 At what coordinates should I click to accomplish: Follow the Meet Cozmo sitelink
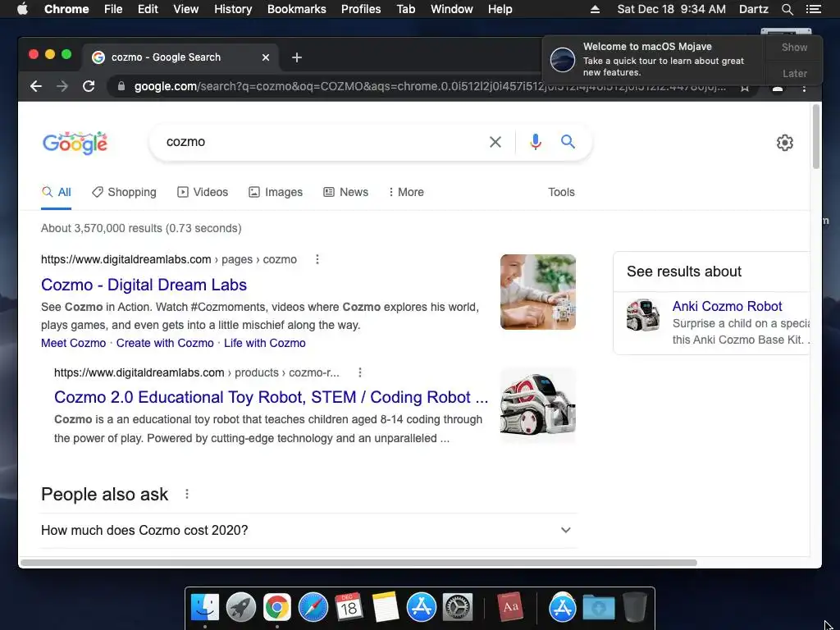pos(73,343)
